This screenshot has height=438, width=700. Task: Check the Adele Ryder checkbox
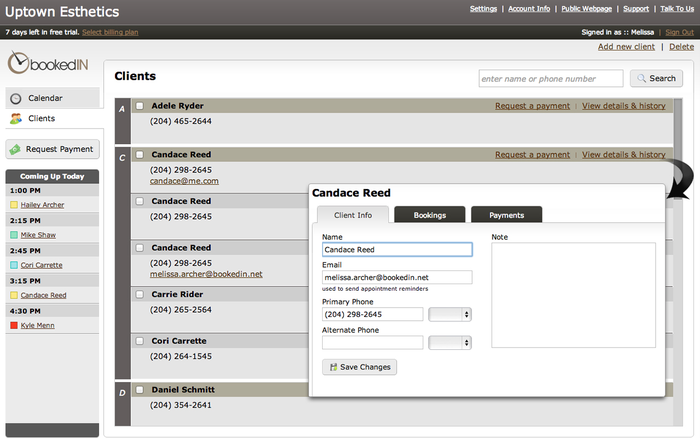coord(140,105)
